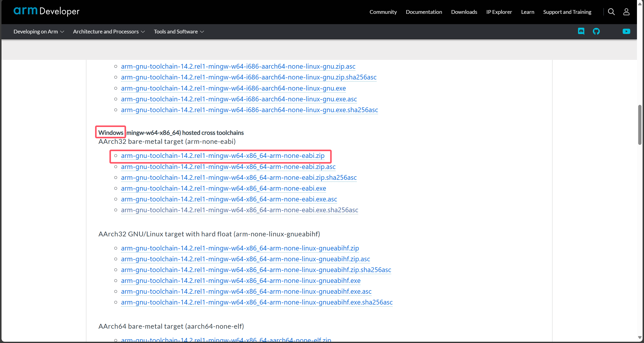644x343 pixels.
Task: Click the scrollbar down arrow
Action: point(640,337)
